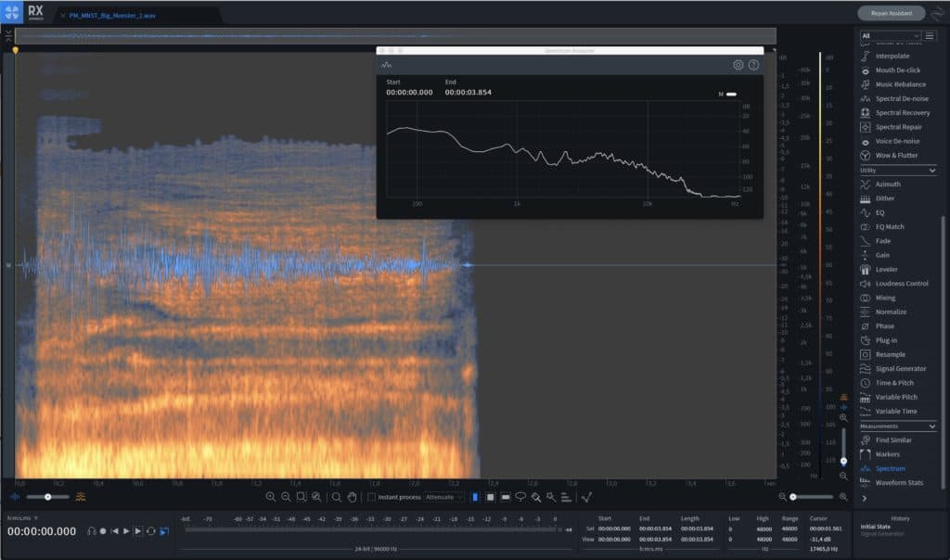This screenshot has height=560, width=950.
Task: Open the Mouth De-click module
Action: [x=897, y=70]
